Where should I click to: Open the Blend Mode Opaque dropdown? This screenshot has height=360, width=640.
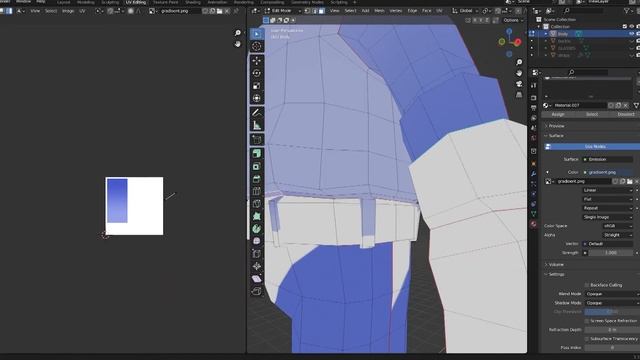tap(612, 294)
